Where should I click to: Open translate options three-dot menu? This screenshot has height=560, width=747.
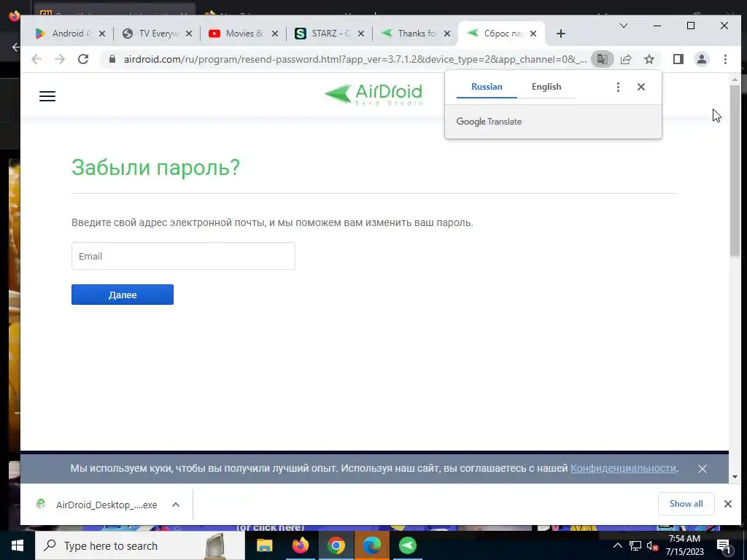(618, 87)
